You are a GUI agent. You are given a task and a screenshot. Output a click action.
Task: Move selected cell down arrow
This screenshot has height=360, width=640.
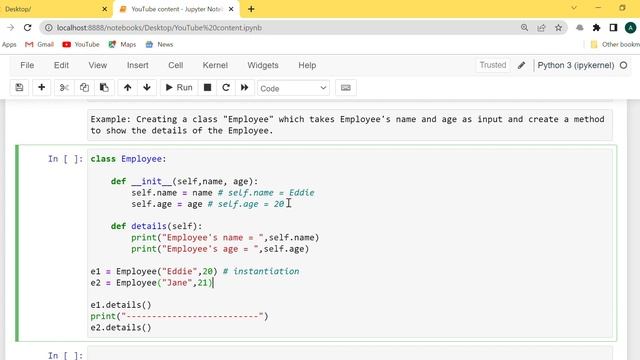pyautogui.click(x=147, y=87)
